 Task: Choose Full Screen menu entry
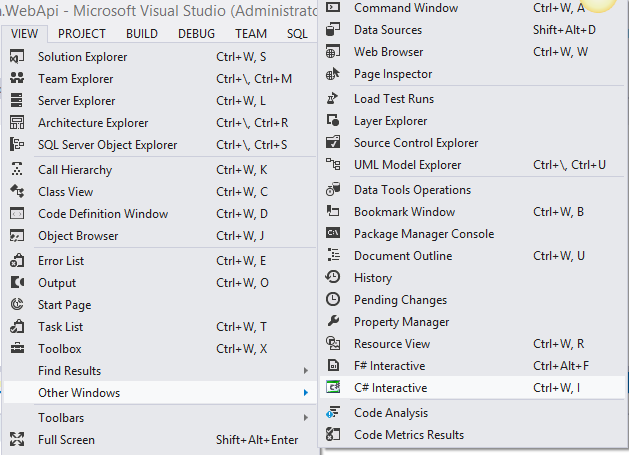tap(160, 440)
